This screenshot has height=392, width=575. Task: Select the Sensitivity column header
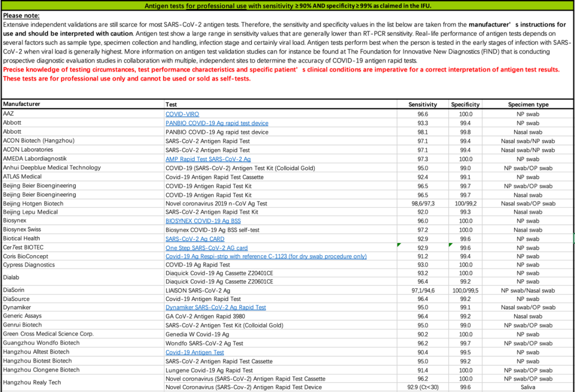coord(422,104)
